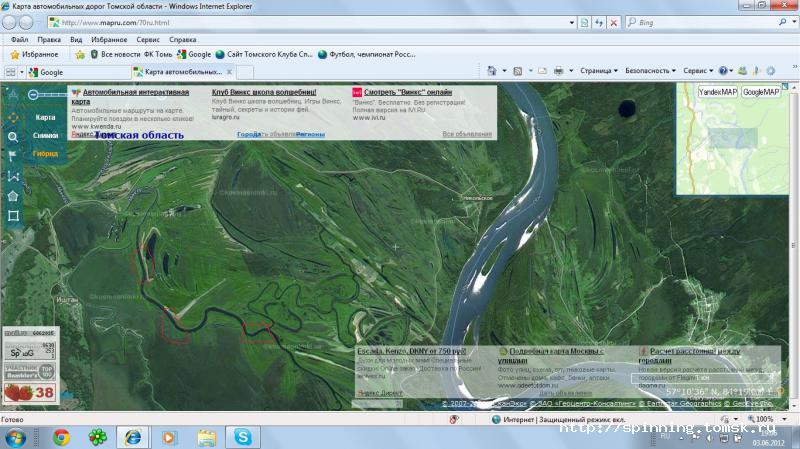Select the polygon drawing tool
This screenshot has height=449, width=800.
point(13,196)
